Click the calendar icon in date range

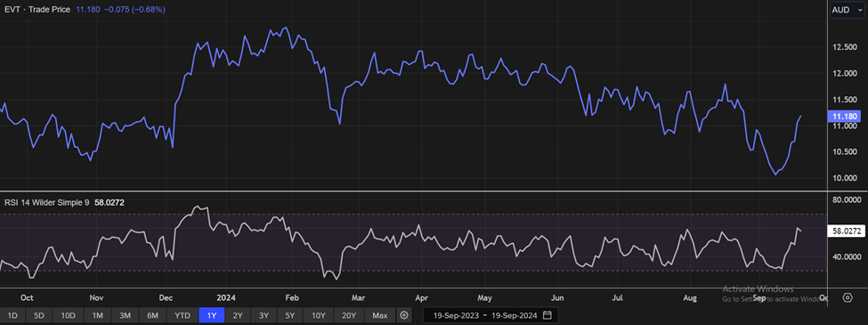pos(547,315)
